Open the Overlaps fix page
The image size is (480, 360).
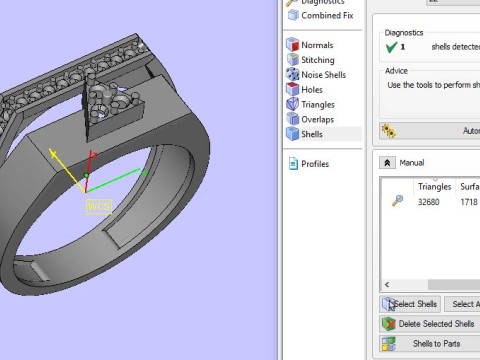317,119
